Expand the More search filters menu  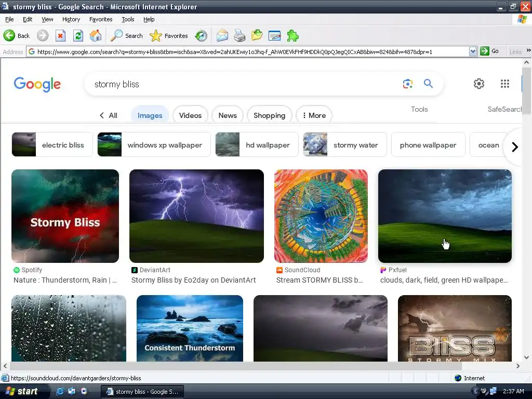point(314,115)
